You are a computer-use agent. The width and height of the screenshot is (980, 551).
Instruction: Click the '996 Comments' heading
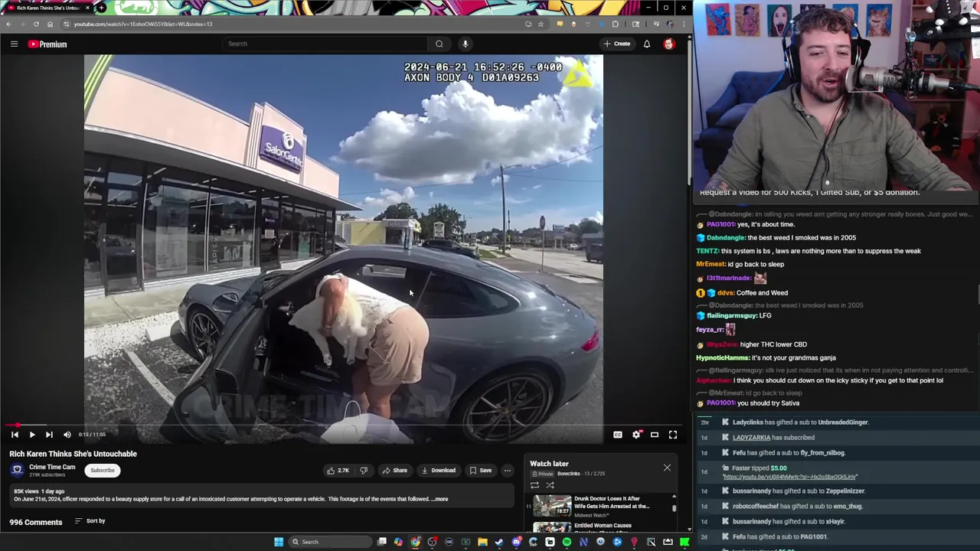click(36, 523)
